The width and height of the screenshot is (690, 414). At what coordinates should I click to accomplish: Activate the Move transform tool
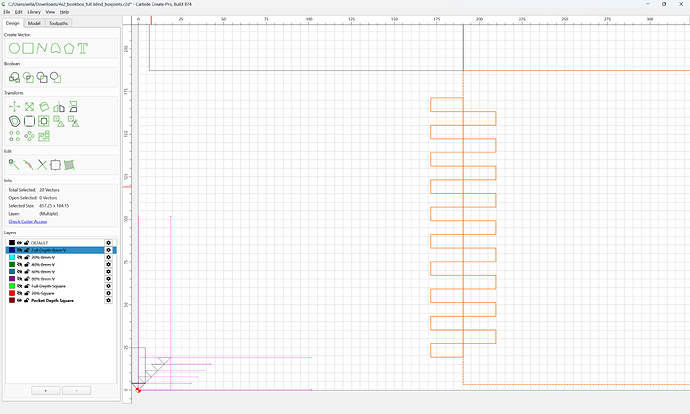pos(14,106)
